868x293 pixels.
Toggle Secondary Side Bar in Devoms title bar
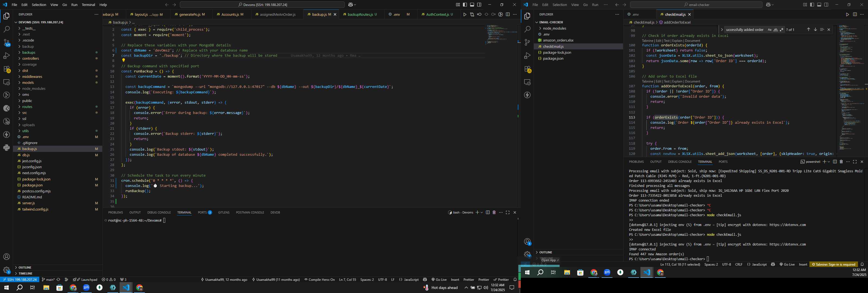tap(479, 5)
